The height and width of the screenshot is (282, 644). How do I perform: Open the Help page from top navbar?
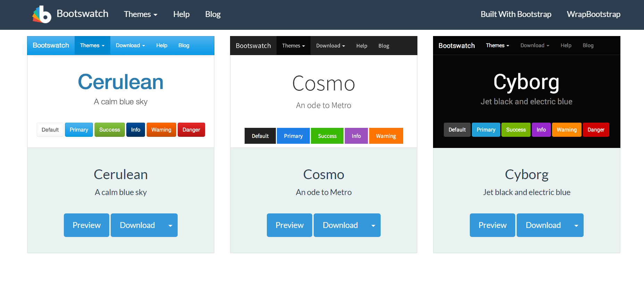(181, 14)
